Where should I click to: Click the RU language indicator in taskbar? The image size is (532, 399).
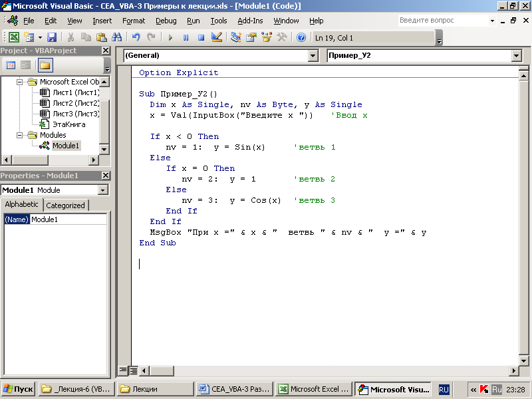[x=444, y=390]
